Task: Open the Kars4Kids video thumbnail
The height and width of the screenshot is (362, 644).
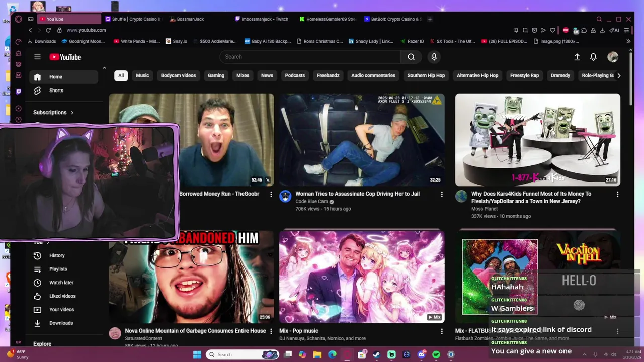Action: click(537, 140)
